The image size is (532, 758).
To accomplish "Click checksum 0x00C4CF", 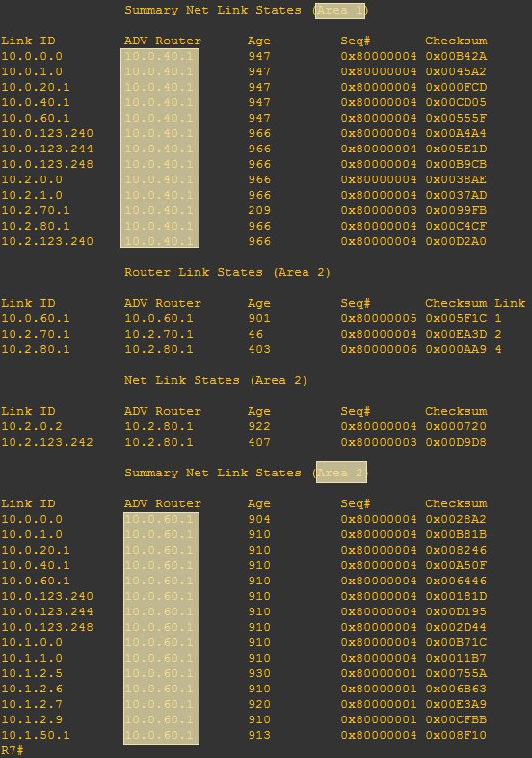I will [456, 227].
